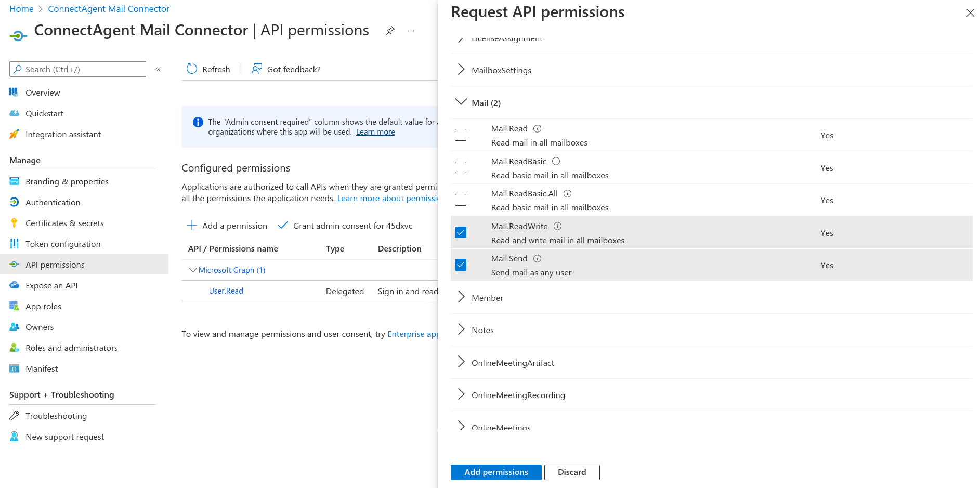The height and width of the screenshot is (488, 980).
Task: Click the Overview sidebar icon
Action: point(14,92)
